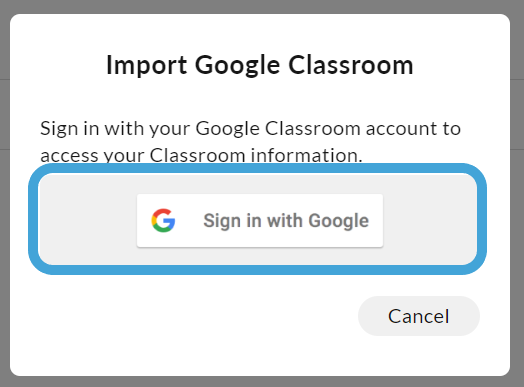Click the Import Google Classroom heading

pyautogui.click(x=260, y=65)
